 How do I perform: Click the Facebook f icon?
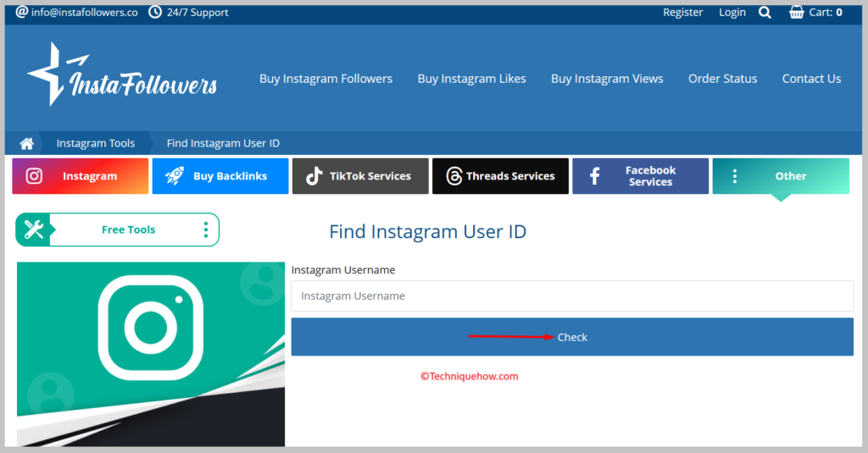(594, 176)
